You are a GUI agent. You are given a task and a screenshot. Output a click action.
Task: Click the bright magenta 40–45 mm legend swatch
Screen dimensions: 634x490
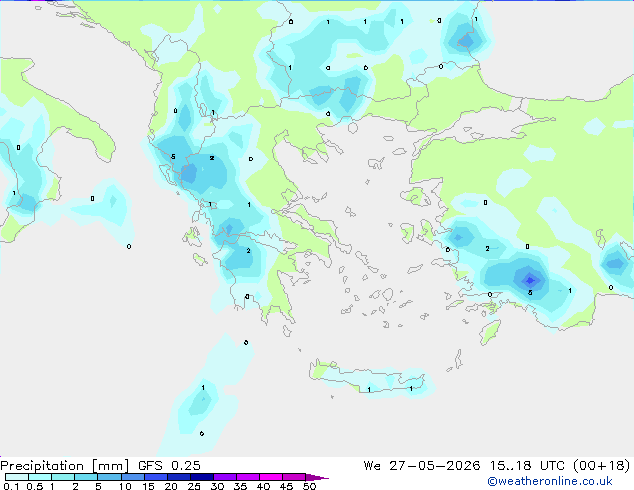pyautogui.click(x=271, y=477)
